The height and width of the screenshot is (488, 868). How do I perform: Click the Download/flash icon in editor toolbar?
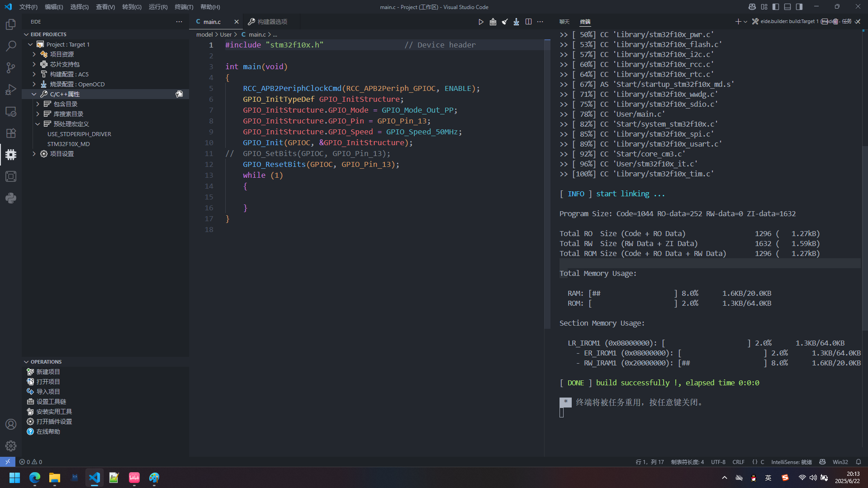point(516,22)
